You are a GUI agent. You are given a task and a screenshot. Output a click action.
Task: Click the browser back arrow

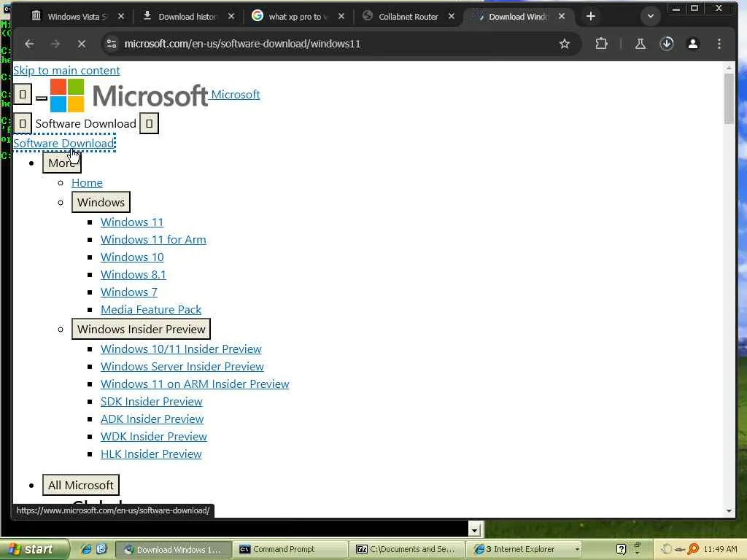pos(29,44)
